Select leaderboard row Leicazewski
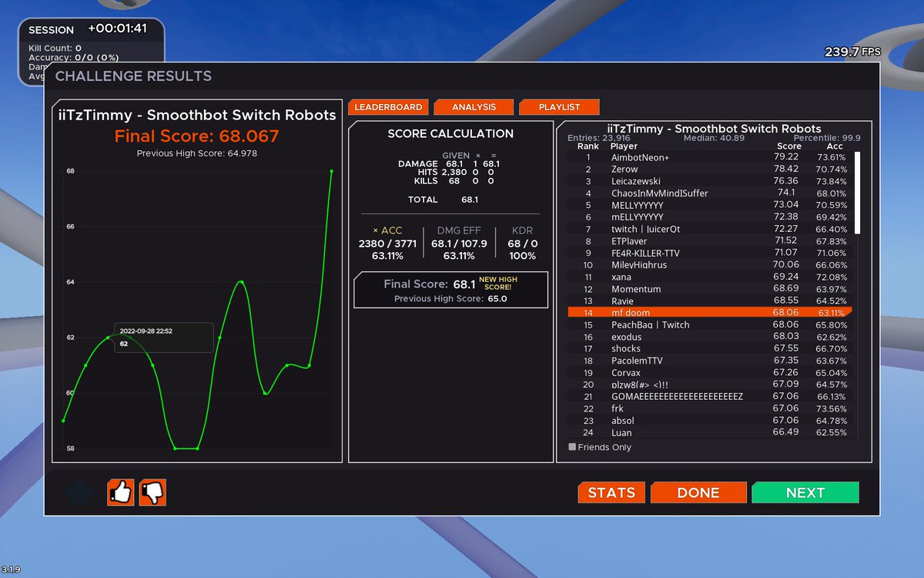Viewport: 924px width, 578px height. pos(711,181)
